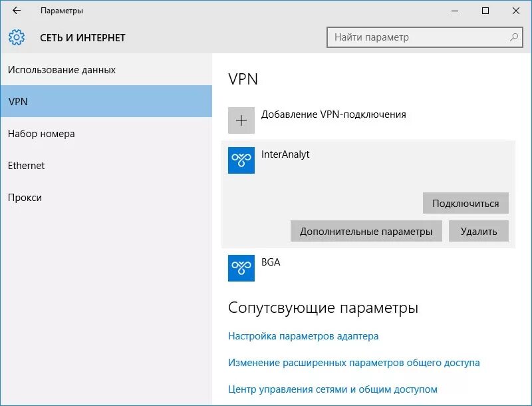The width and height of the screenshot is (532, 406).
Task: Open 'Настройка параметров адаптера' link
Action: tap(303, 336)
